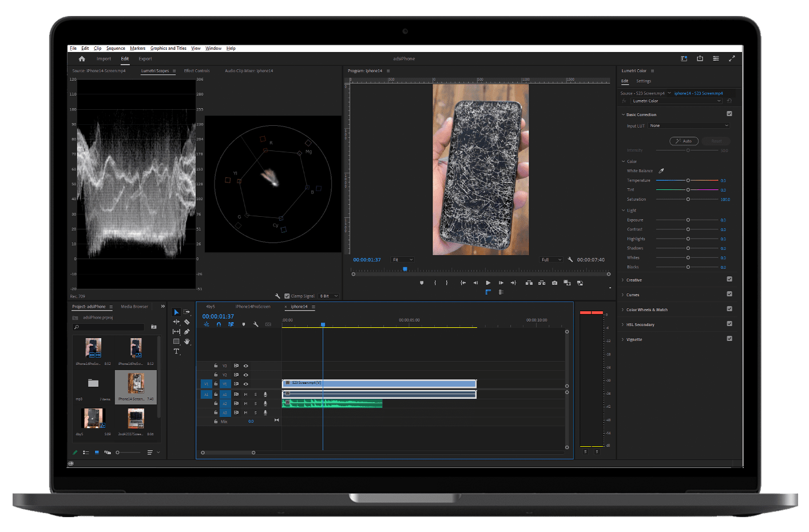Screen dimensions: 809x532
Task: Open the Workspaces icon in header
Action: coord(684,58)
